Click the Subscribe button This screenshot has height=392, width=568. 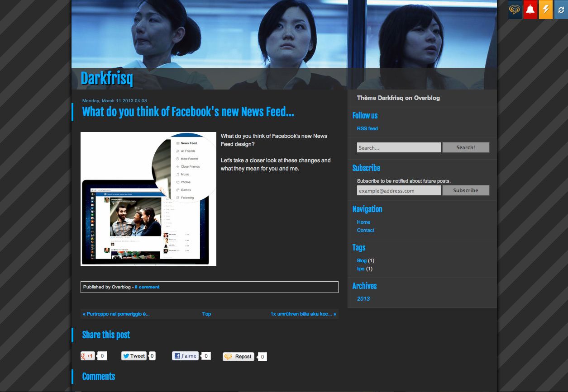coord(466,190)
